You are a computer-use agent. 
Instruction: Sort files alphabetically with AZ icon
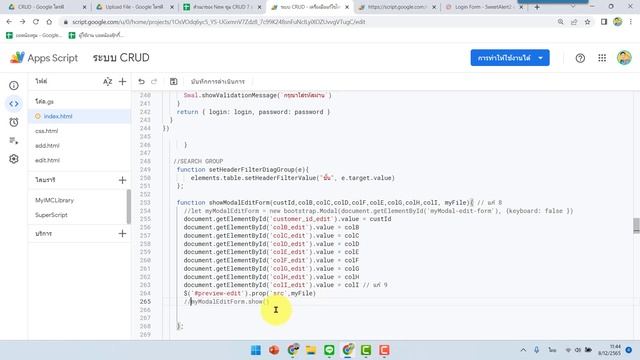click(107, 82)
